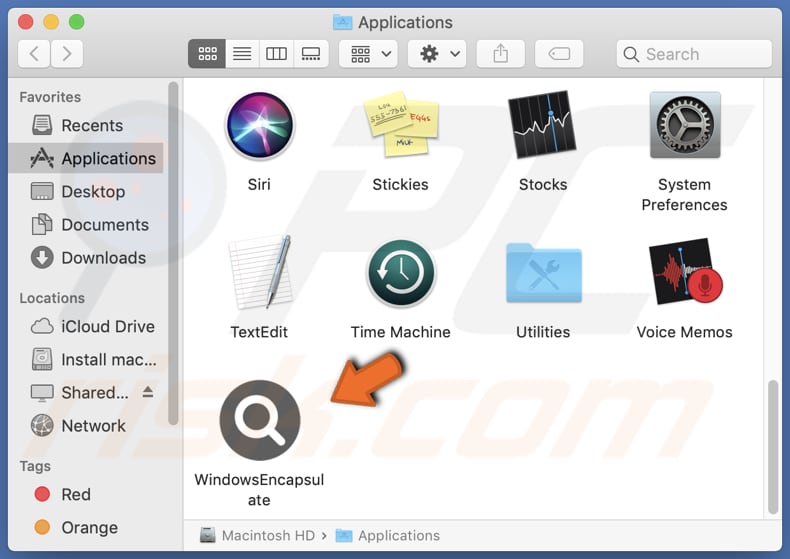Click the Edit Tags toolbar button
This screenshot has height=559, width=790.
[x=559, y=53]
